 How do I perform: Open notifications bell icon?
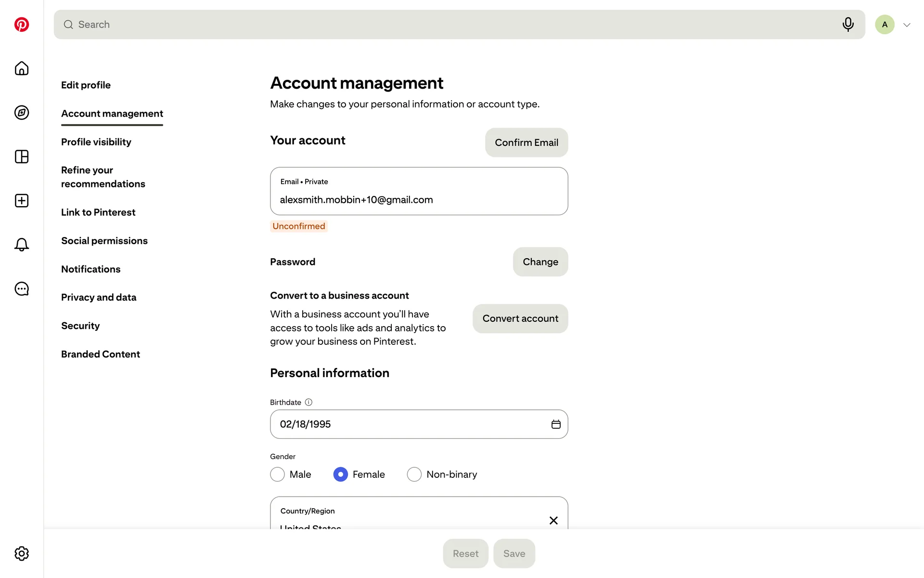[22, 245]
